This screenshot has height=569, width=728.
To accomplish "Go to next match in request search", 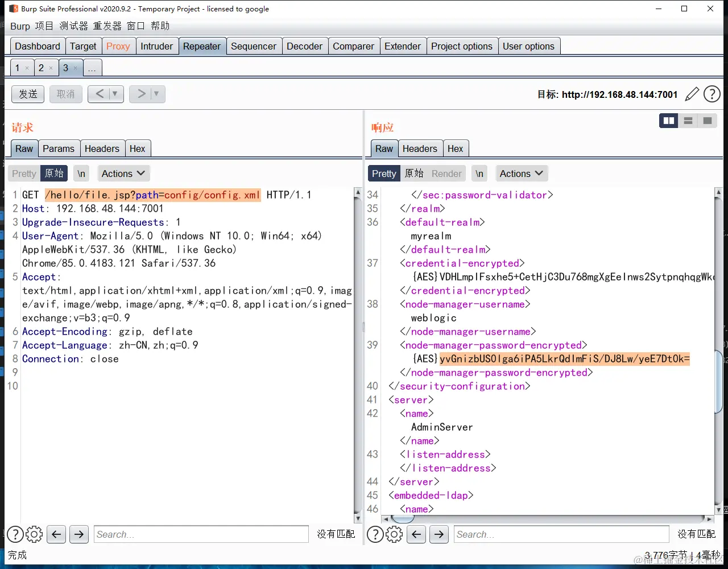I will [x=79, y=534].
